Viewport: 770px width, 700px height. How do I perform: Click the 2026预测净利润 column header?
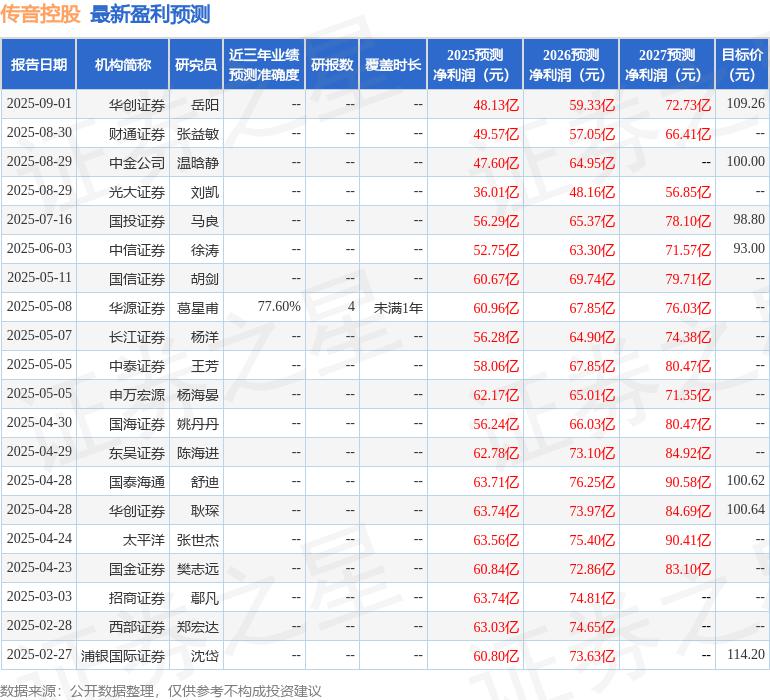click(571, 64)
